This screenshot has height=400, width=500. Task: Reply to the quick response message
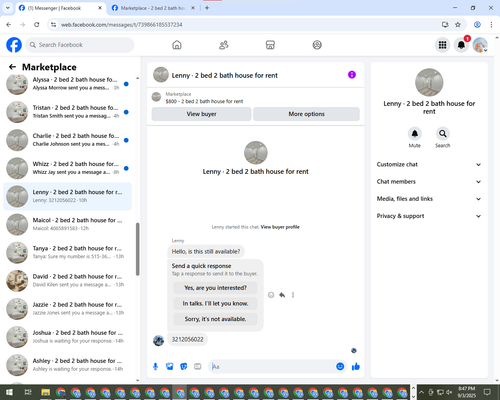coord(282,295)
